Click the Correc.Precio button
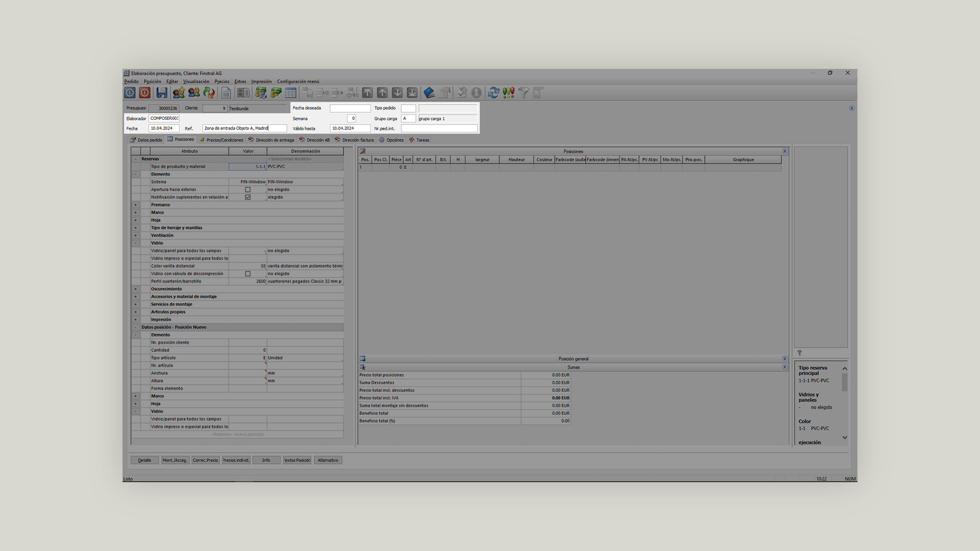Viewport: 980px width, 551px height. (x=206, y=460)
